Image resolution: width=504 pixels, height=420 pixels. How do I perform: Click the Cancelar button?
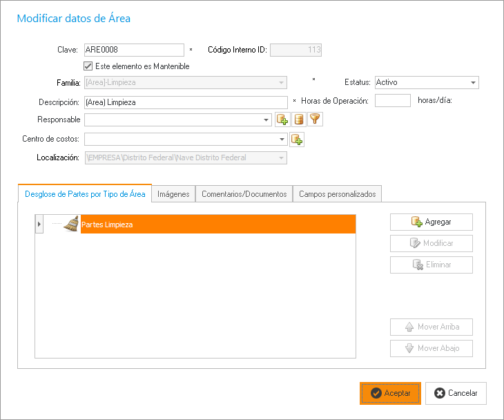click(456, 393)
